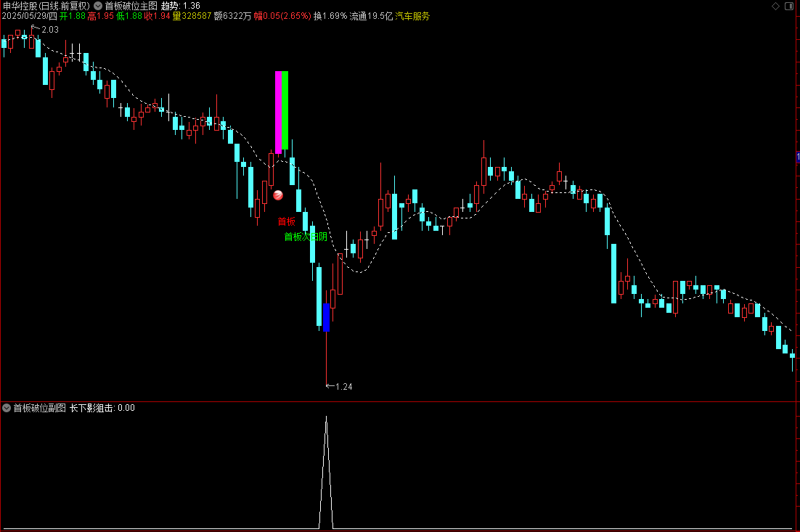Viewport: 800px width, 532px height.
Task: Click the low price 低1.88
Action: pos(129,16)
